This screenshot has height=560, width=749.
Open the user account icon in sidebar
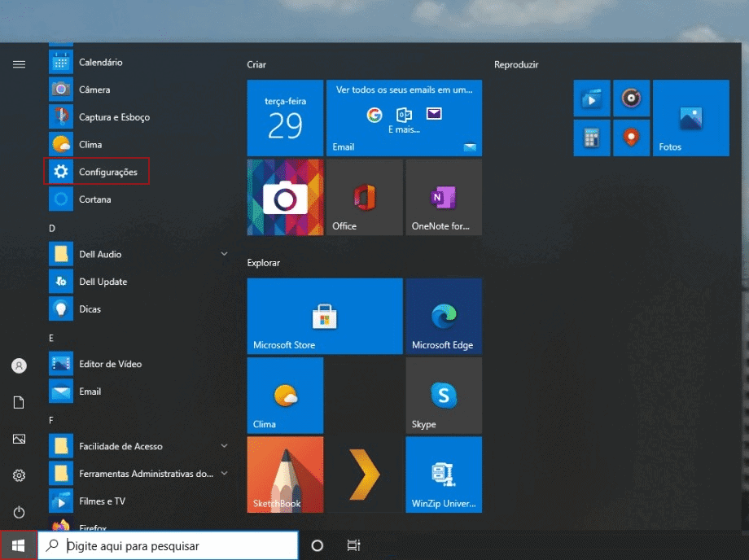[x=19, y=365]
